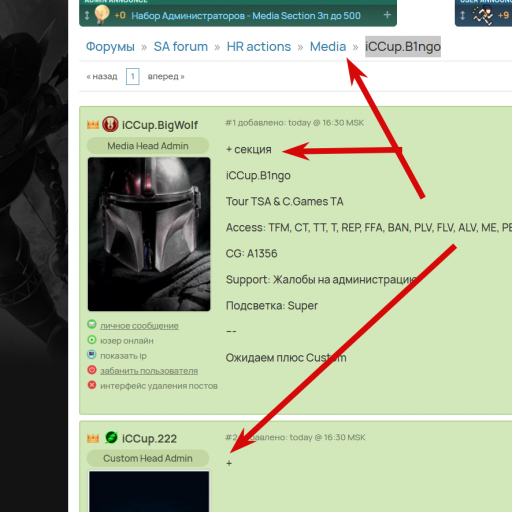The image size is (512, 512).
Task: Open забанить пользователя link
Action: 149,371
